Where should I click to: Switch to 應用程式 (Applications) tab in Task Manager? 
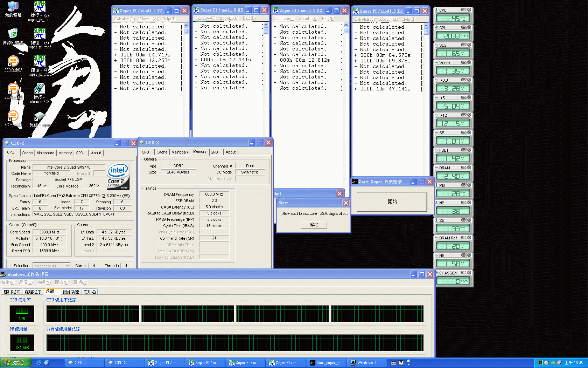pos(12,292)
